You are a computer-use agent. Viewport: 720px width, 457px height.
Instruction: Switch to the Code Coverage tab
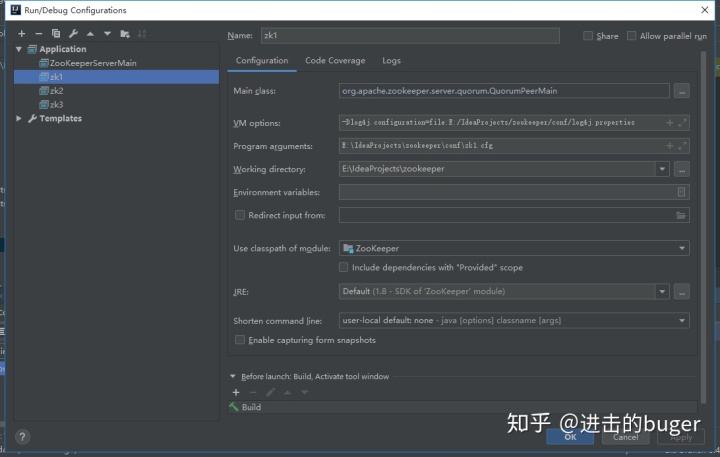[x=335, y=61]
